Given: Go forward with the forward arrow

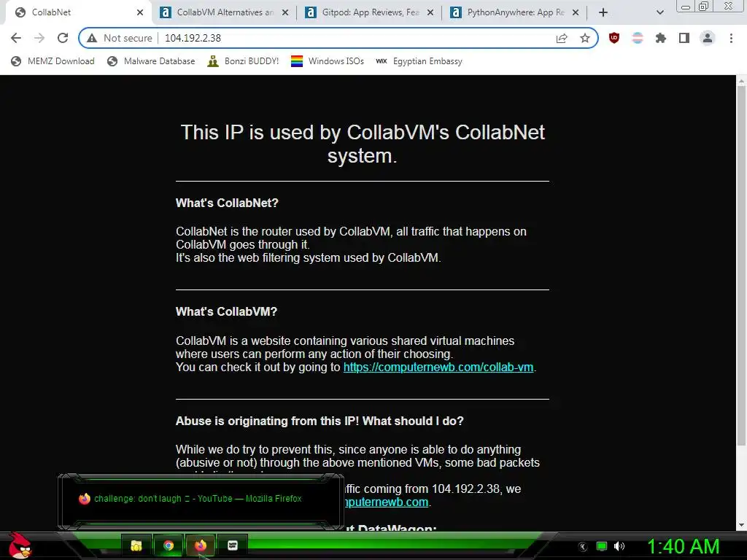Looking at the screenshot, I should tap(39, 38).
